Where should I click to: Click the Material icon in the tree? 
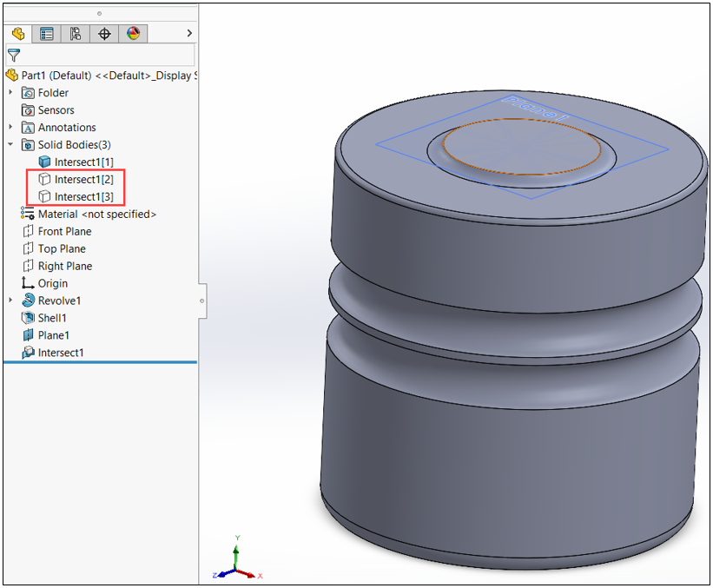coord(27,214)
